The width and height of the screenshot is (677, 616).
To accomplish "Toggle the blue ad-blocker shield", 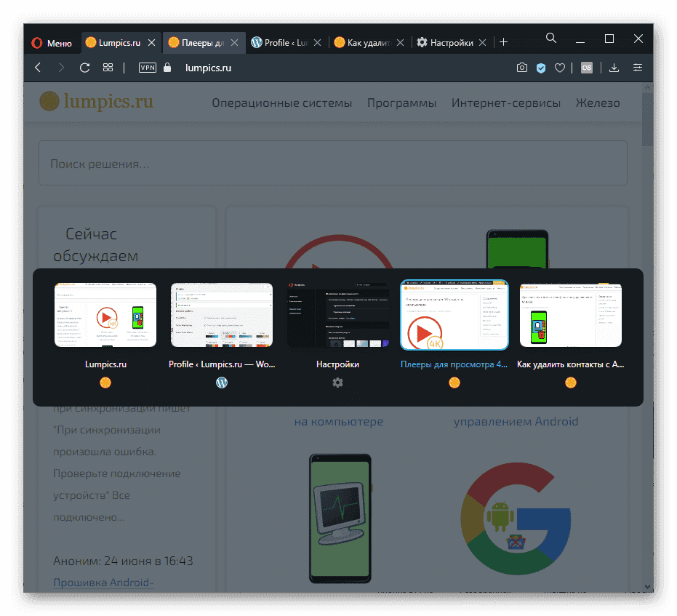I will point(540,68).
